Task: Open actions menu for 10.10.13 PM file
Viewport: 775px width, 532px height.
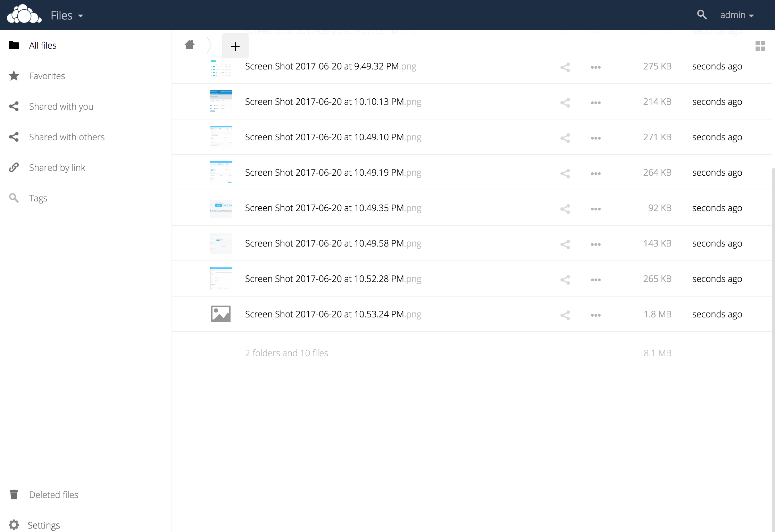Action: 595,102
